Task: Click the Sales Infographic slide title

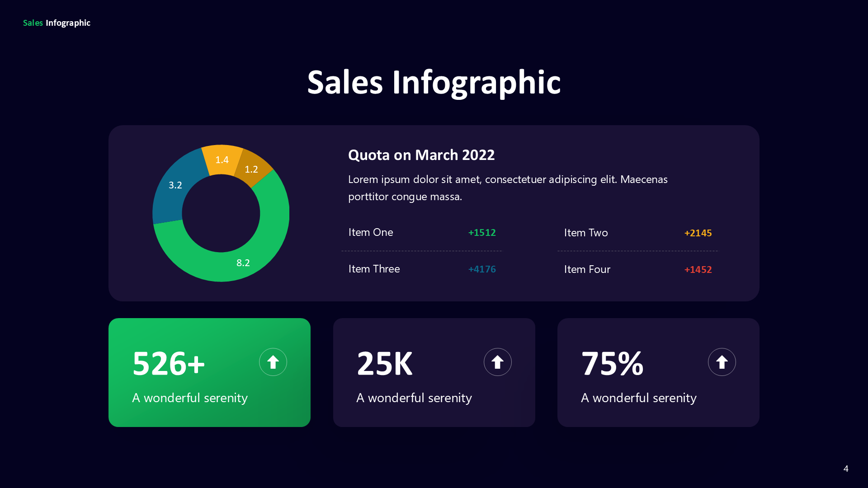Action: click(434, 82)
